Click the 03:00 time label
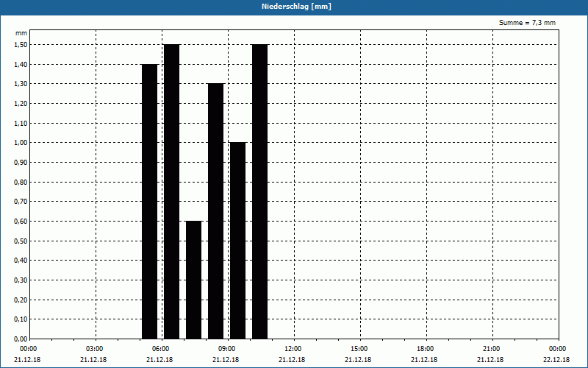Viewport: 588px width, 368px height. (95, 349)
